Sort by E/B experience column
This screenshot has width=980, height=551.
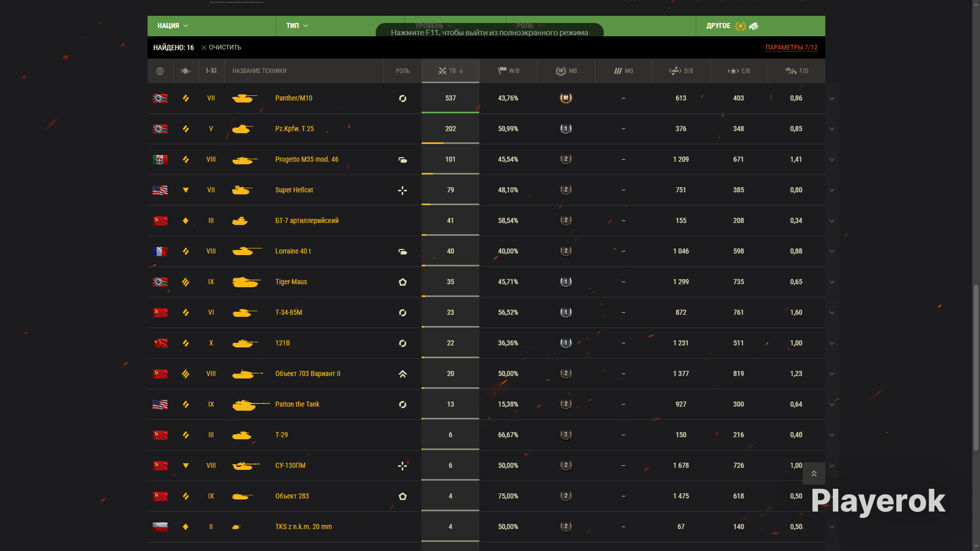(x=739, y=71)
